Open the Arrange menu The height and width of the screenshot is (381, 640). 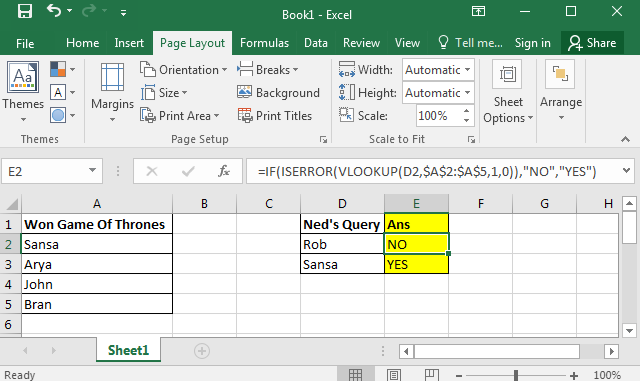(x=561, y=91)
